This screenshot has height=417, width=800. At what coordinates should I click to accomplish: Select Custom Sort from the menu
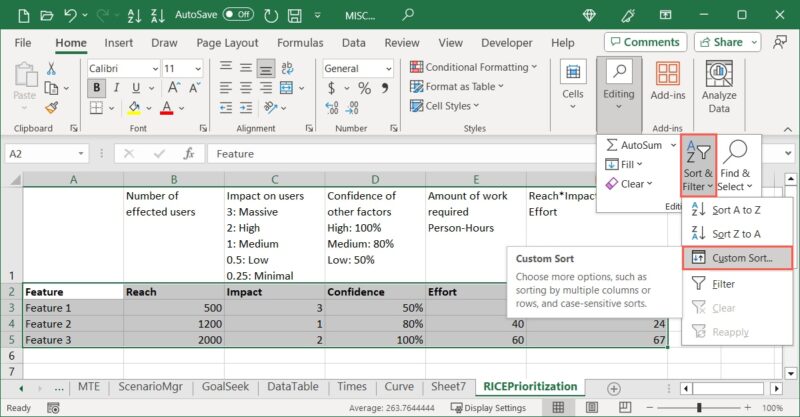(x=737, y=258)
